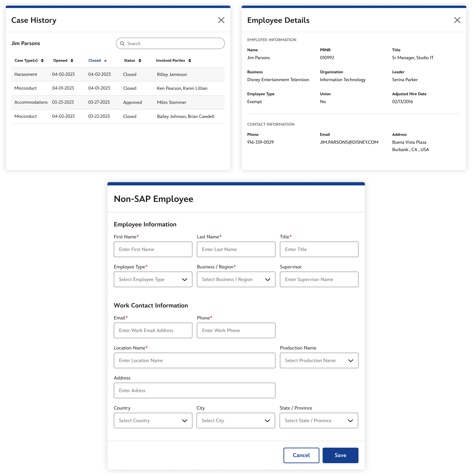
Task: Open the Employee Type dropdown
Action: 153,279
